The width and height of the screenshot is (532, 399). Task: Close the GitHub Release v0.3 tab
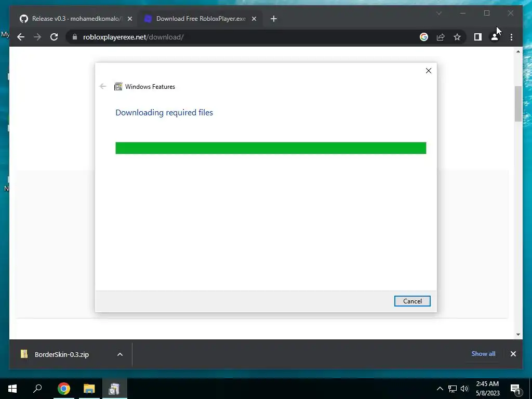pyautogui.click(x=129, y=19)
